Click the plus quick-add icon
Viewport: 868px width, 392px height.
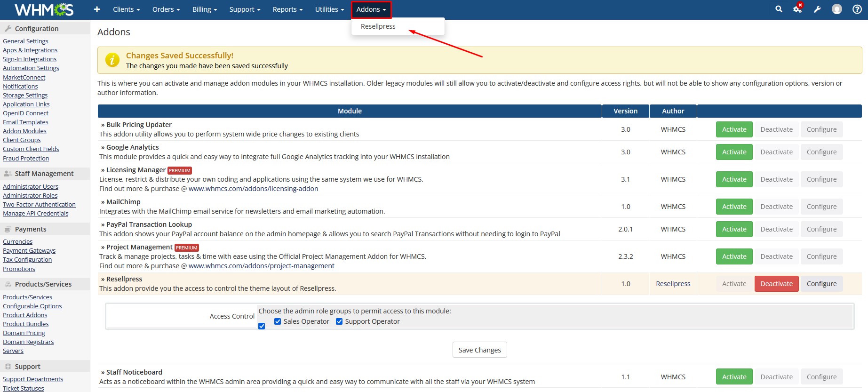coord(97,9)
